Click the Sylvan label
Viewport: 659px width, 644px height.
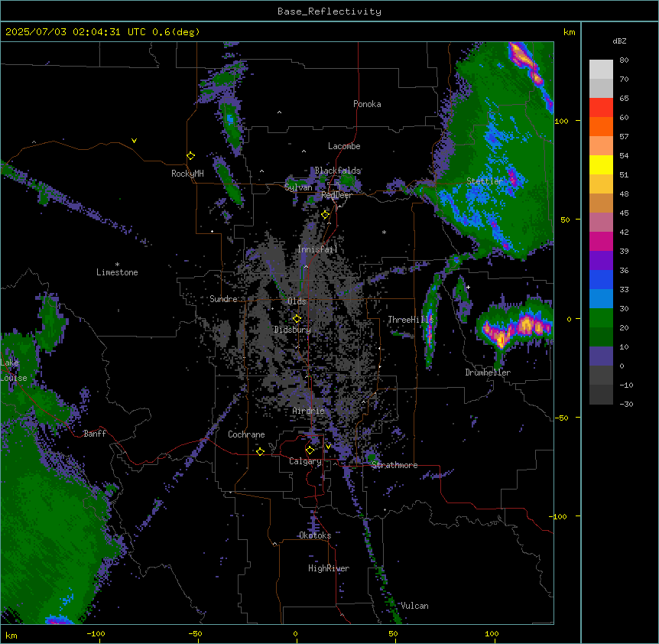coord(298,187)
